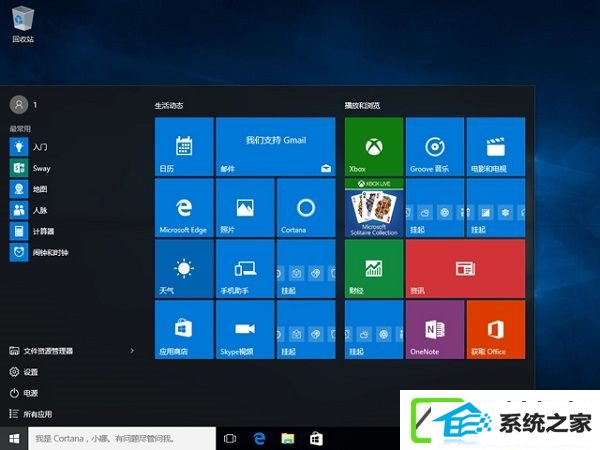Open the Photos (照片) tile
600x450 pixels.
[245, 207]
